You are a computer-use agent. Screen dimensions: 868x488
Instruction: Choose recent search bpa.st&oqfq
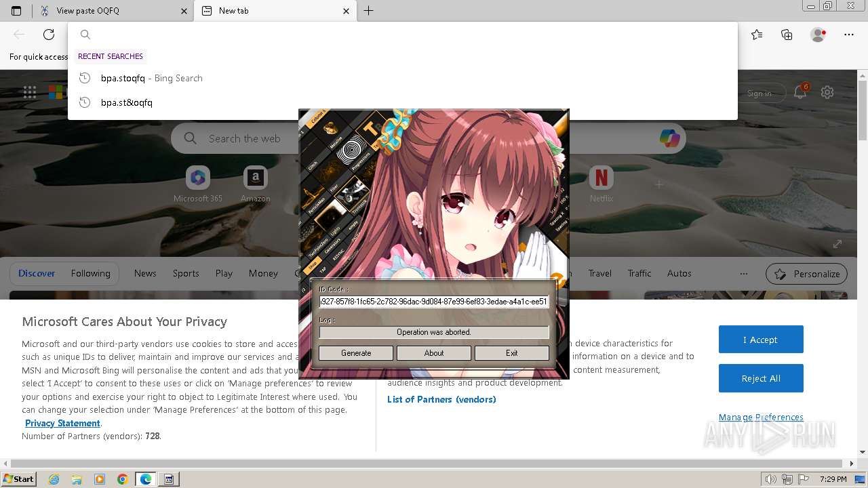[x=403, y=102]
